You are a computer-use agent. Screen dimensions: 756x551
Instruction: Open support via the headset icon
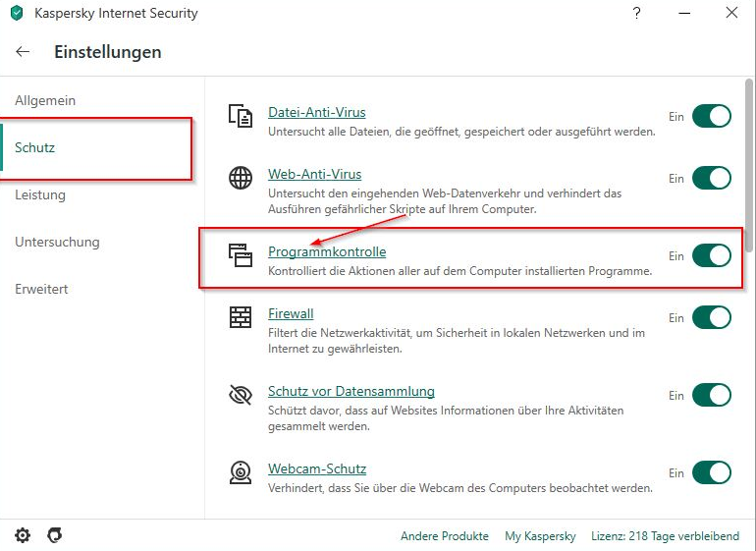54,535
